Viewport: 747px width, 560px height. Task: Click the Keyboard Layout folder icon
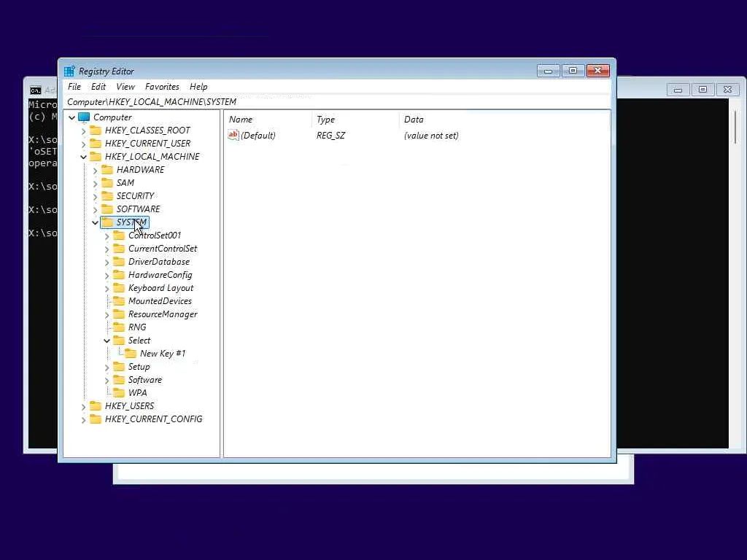pyautogui.click(x=119, y=288)
